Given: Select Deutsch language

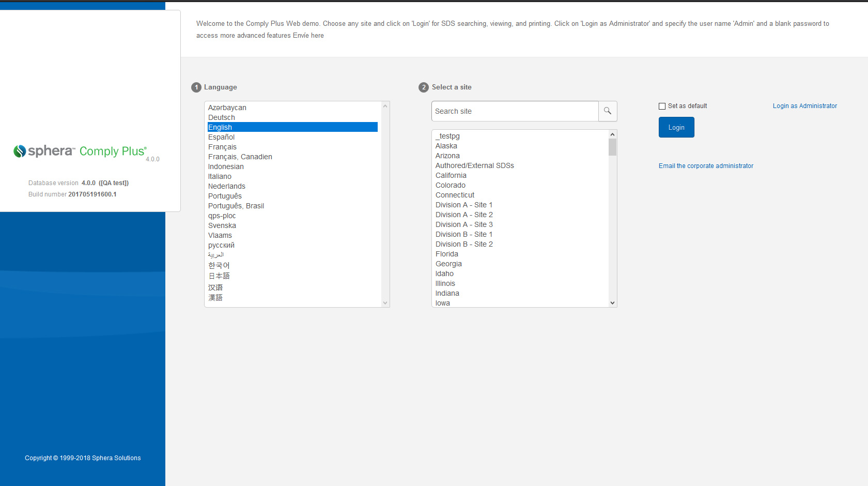Looking at the screenshot, I should (x=292, y=117).
